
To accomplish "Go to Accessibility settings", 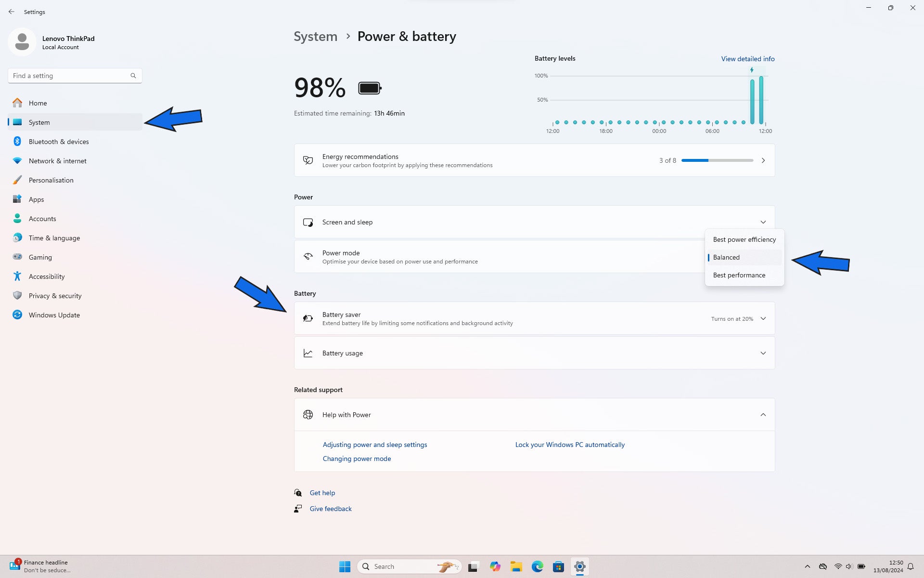I will [46, 276].
